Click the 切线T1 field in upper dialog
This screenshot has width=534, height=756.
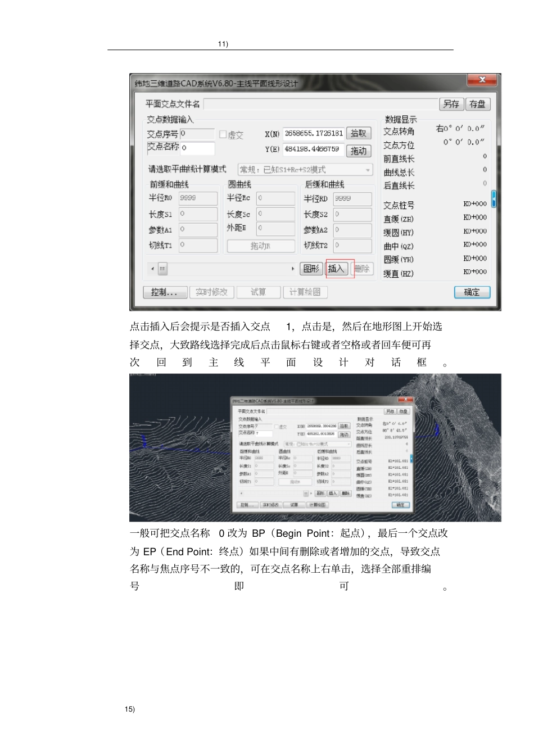tap(198, 245)
